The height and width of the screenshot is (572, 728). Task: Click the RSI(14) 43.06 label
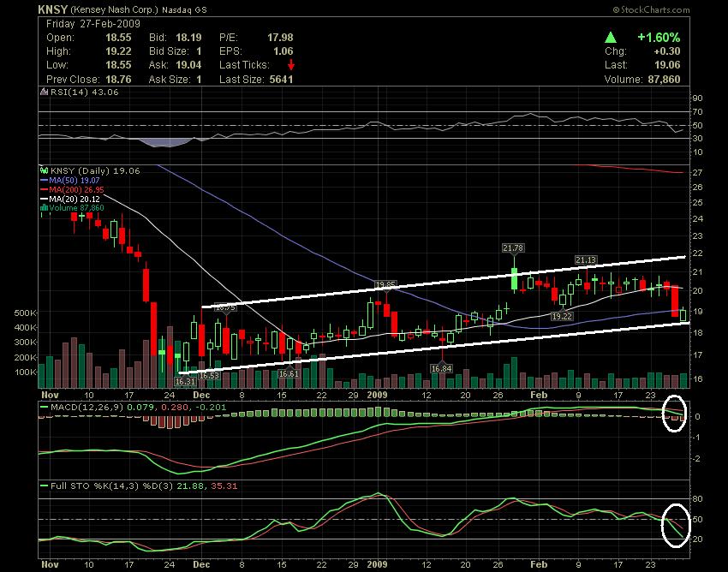(x=85, y=92)
